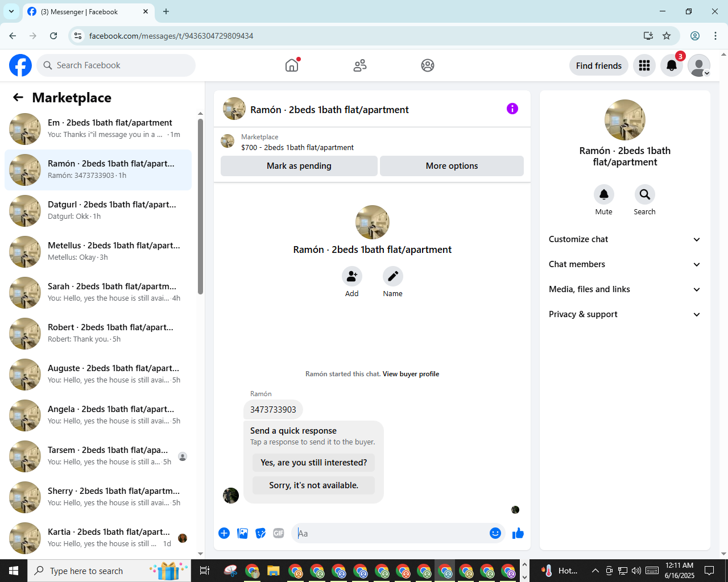Edit chat name with pencil icon
This screenshot has width=728, height=582.
(x=393, y=276)
